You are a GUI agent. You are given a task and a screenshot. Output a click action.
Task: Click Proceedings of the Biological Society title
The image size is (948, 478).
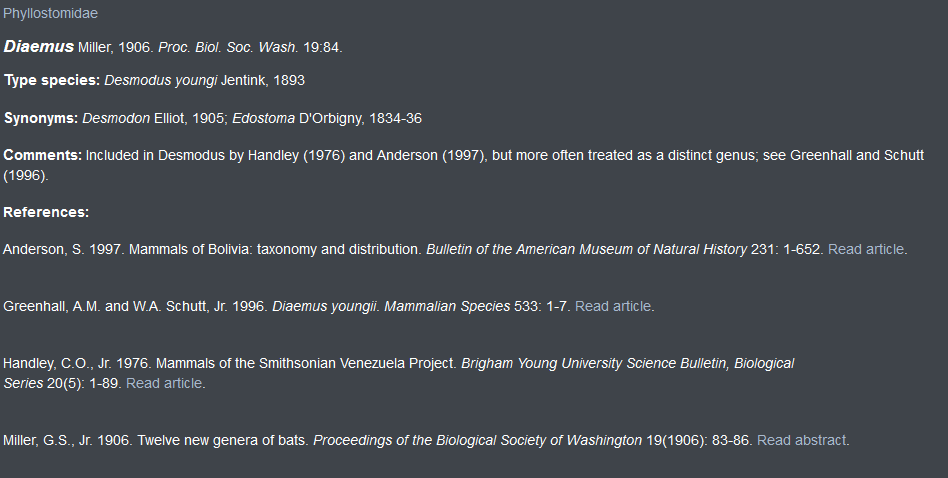[x=478, y=441]
